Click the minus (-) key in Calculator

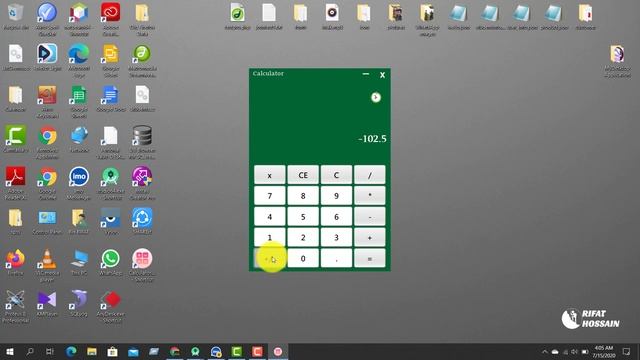pos(370,216)
